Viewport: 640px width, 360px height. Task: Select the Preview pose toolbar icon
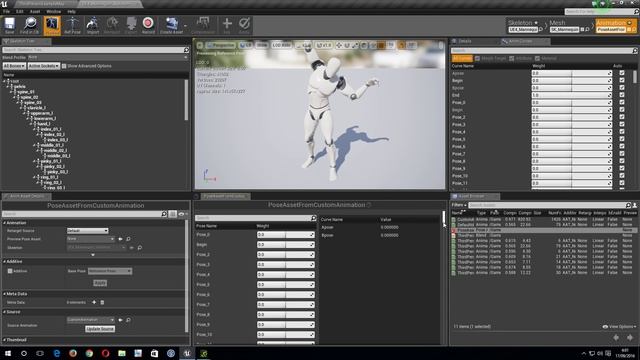pyautogui.click(x=52, y=25)
